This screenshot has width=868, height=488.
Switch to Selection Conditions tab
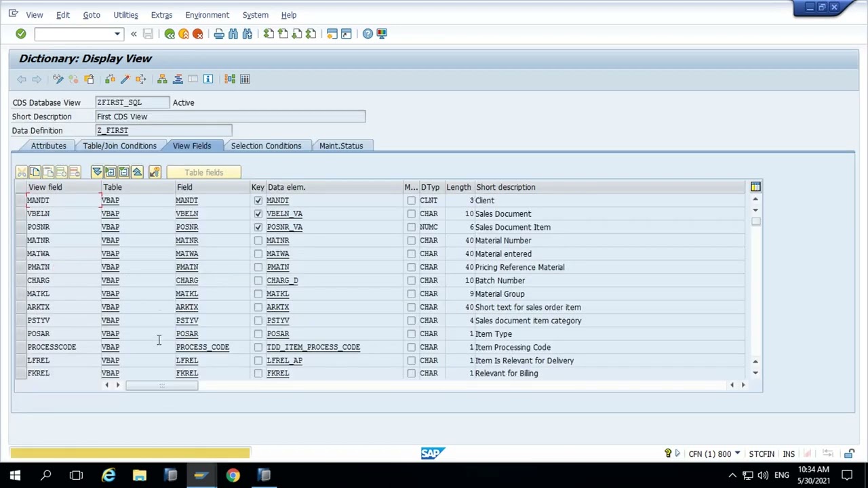click(x=266, y=146)
